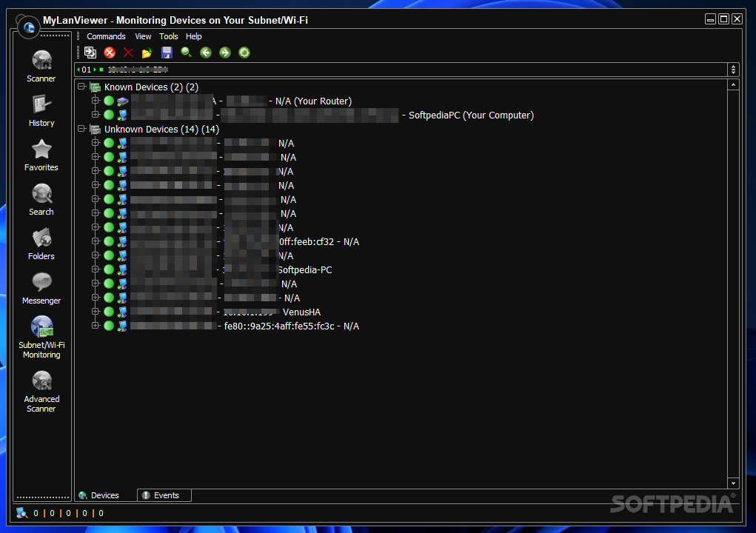The image size is (756, 533).
Task: Click the scroll down arrow of device list
Action: [x=733, y=483]
